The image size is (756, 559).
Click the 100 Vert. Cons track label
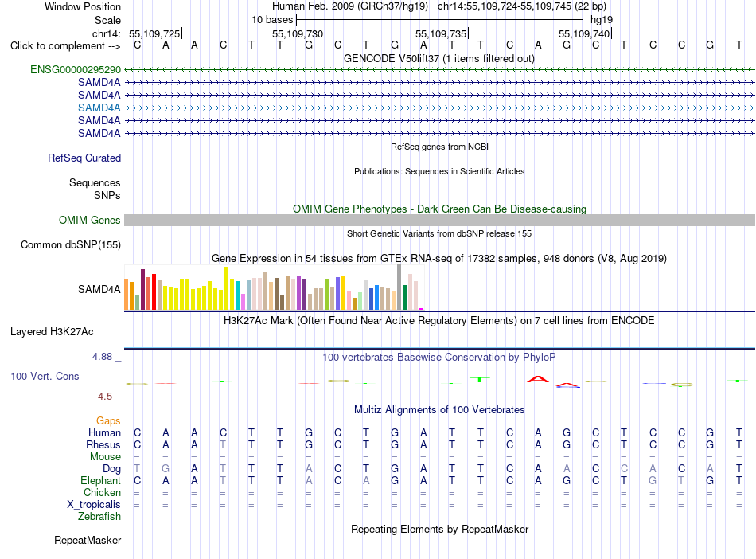(45, 376)
